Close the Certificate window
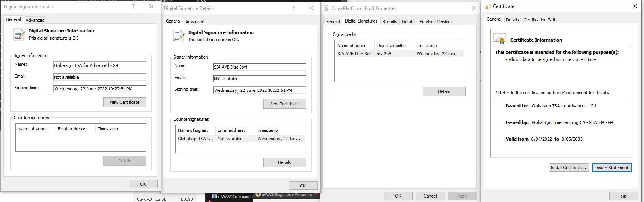This screenshot has width=644, height=202. (x=635, y=6)
